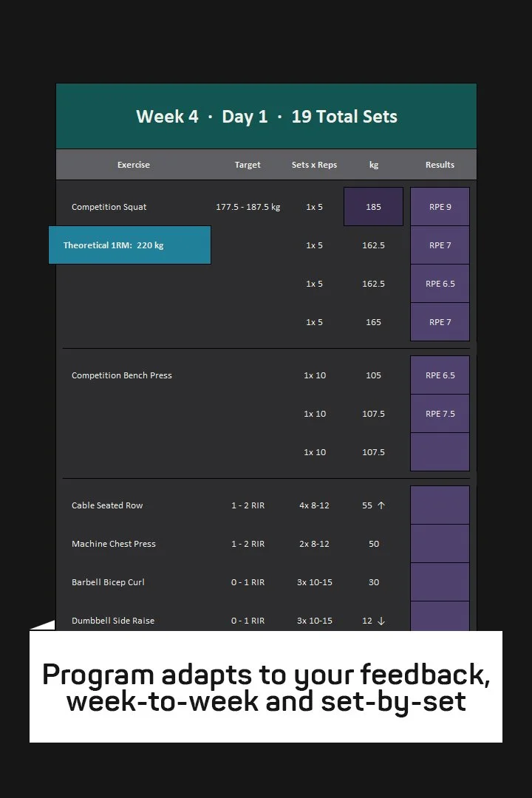Click the kg column header
Screen dimensions: 532x798
374,165
